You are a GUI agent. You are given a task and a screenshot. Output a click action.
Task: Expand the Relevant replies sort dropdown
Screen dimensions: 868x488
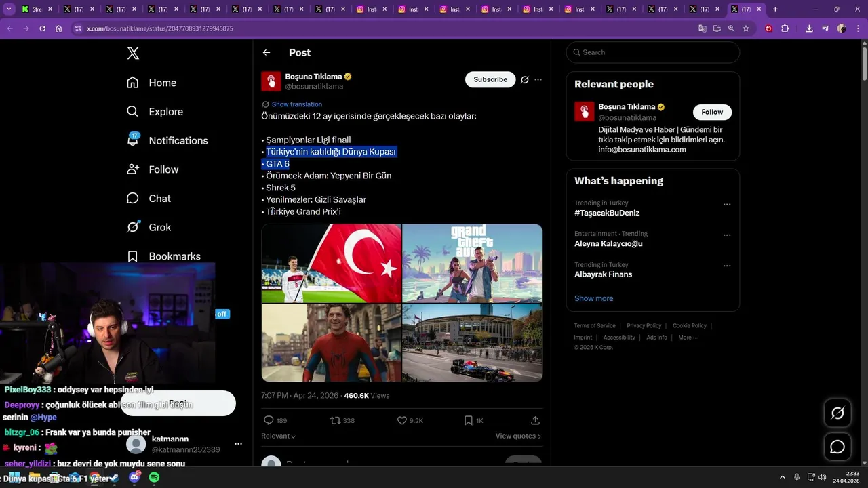click(278, 436)
